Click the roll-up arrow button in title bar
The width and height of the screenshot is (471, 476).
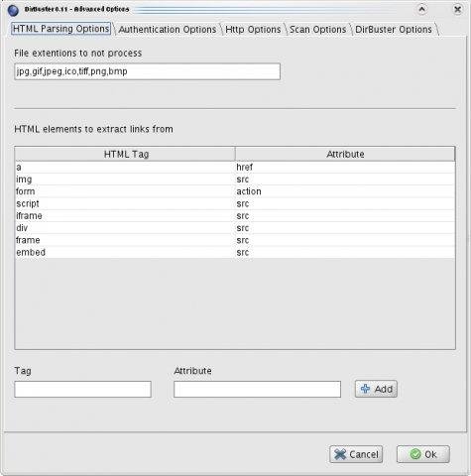pyautogui.click(x=421, y=10)
